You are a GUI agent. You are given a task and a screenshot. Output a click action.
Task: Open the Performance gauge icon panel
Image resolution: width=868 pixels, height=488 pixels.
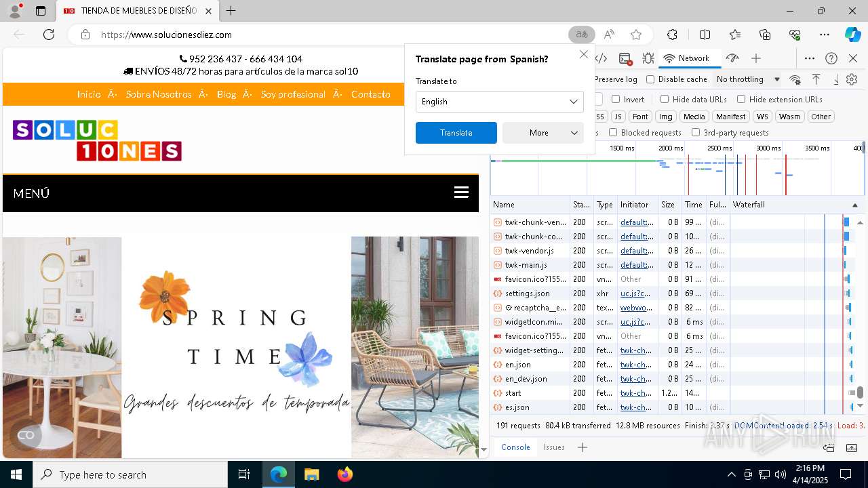point(732,58)
